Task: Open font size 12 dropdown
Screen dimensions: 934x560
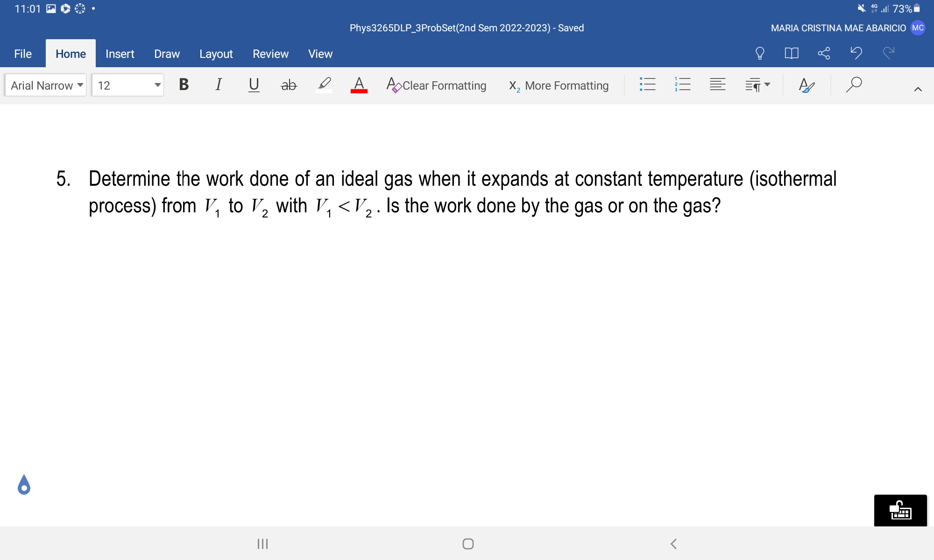Action: click(127, 85)
